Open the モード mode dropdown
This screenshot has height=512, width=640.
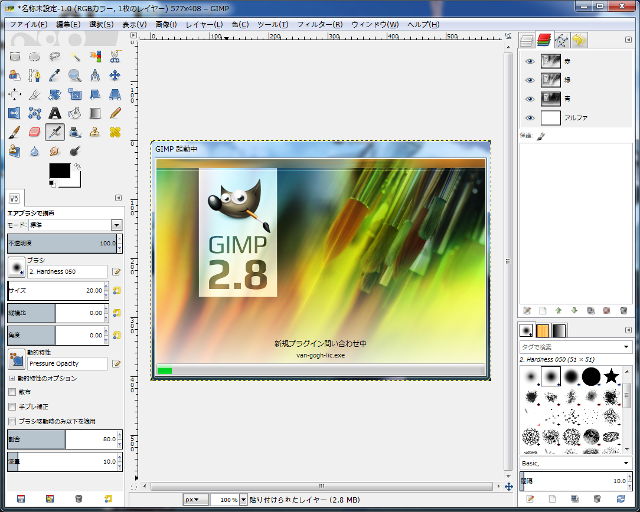pos(116,226)
